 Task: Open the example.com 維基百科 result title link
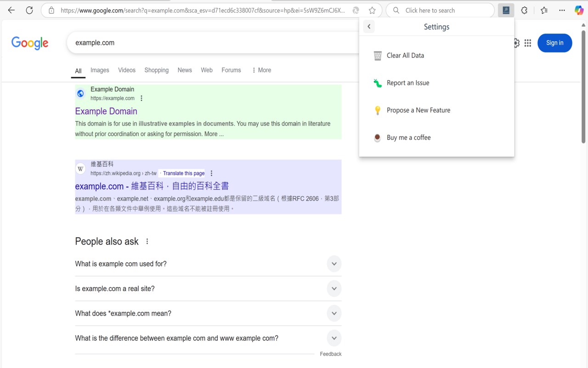(x=152, y=186)
